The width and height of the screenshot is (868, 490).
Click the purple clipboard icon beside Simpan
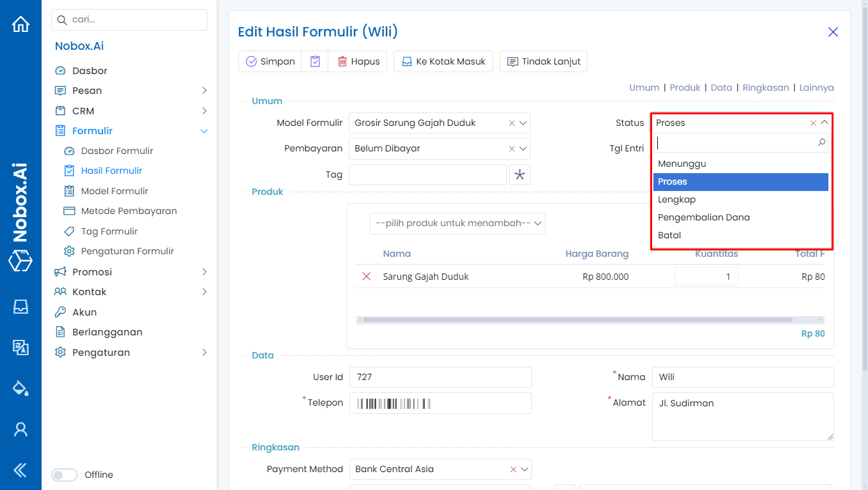[314, 61]
